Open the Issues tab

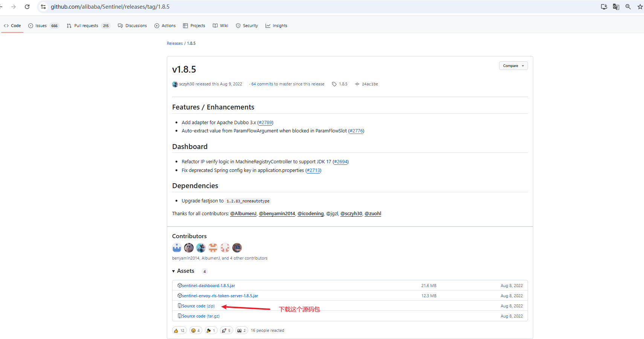coord(44,26)
